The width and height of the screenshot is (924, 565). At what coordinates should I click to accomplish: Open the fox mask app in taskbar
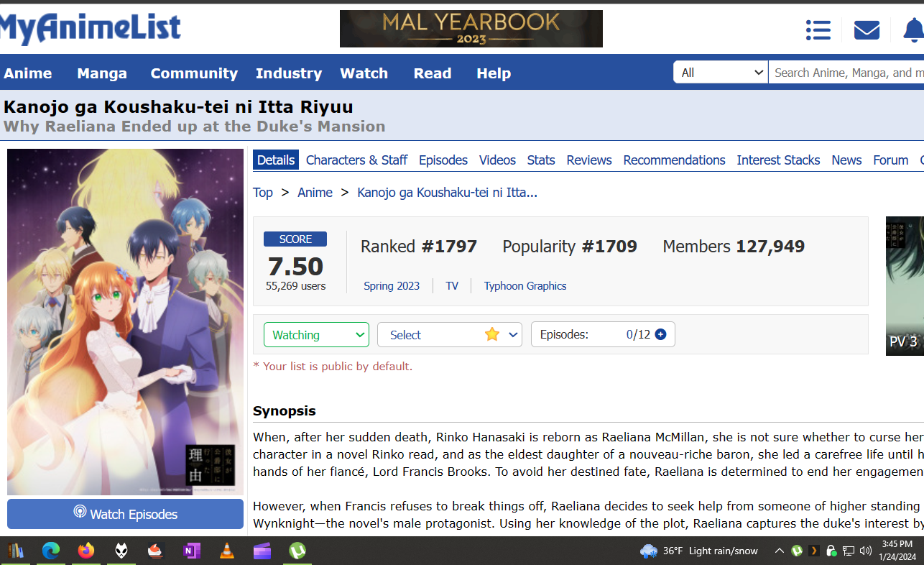click(121, 551)
